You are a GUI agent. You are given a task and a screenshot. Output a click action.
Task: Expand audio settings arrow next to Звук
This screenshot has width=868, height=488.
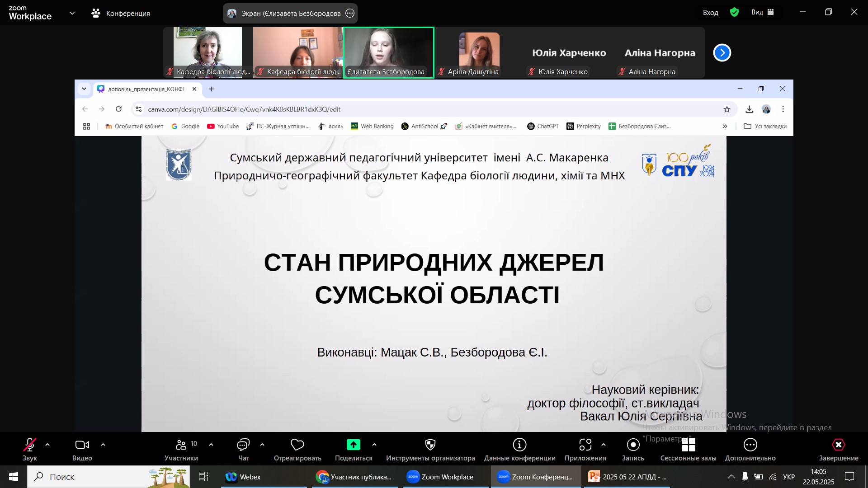point(47,445)
